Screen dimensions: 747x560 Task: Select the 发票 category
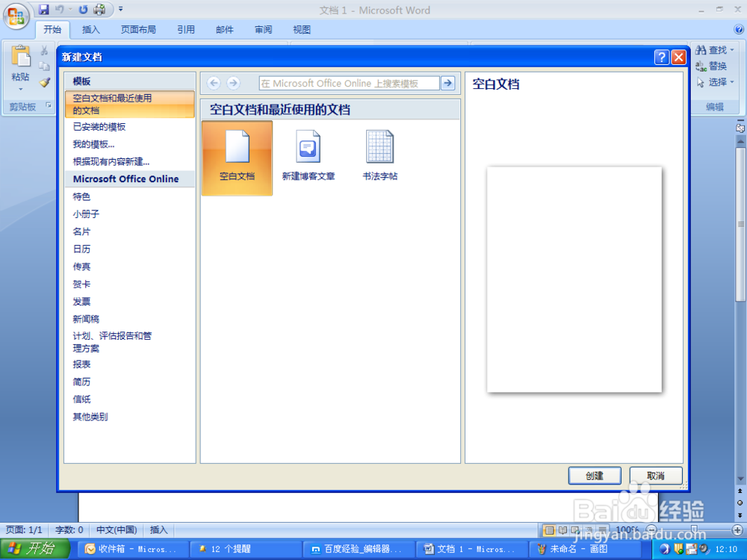point(81,302)
